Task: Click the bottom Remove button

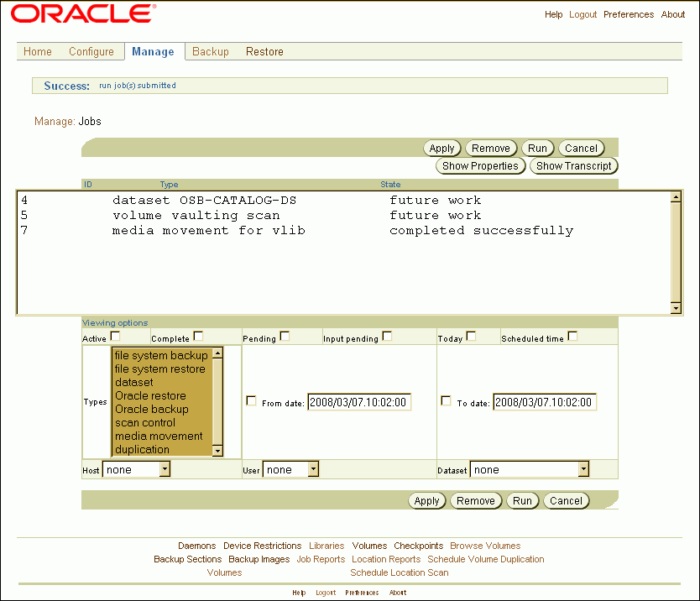Action: (476, 500)
